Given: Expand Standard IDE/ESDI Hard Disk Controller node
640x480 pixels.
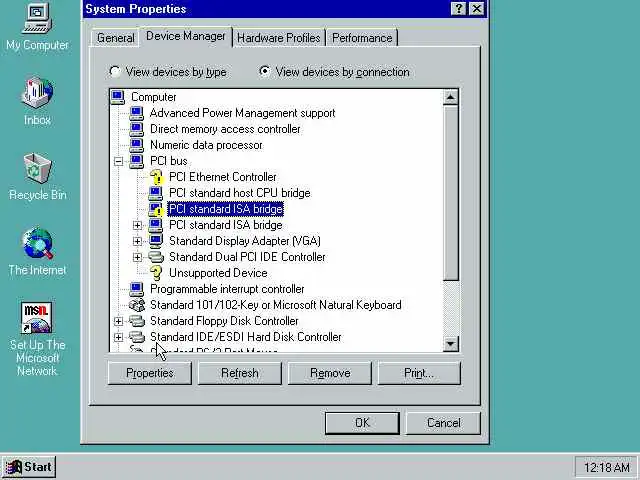Looking at the screenshot, I should tap(118, 337).
